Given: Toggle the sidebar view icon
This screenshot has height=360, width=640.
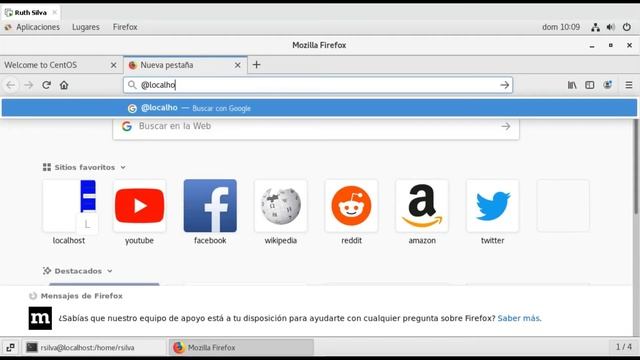Looking at the screenshot, I should point(590,85).
